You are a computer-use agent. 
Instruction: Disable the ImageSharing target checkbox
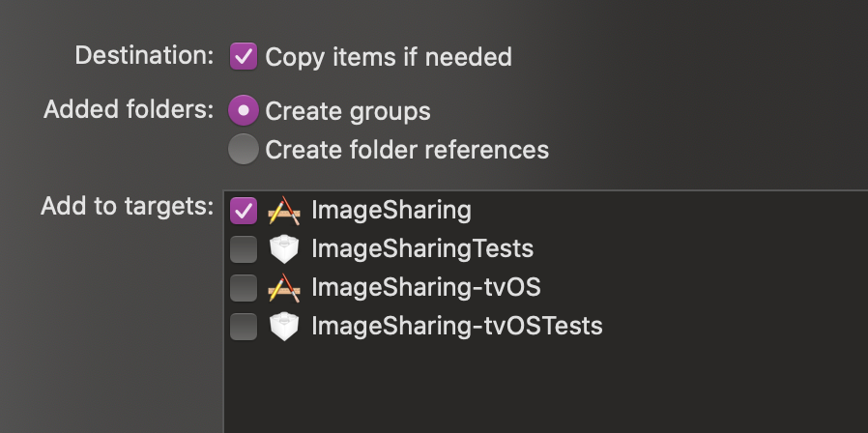point(244,211)
